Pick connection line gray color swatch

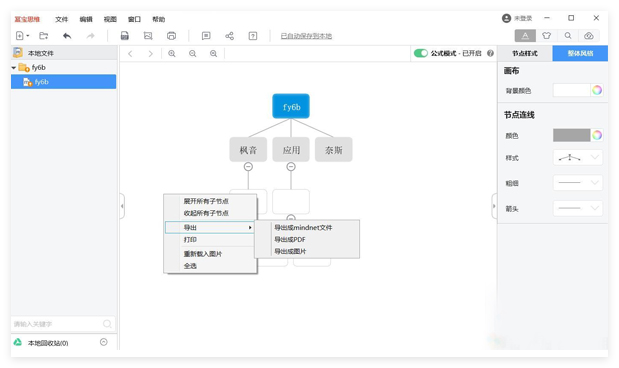point(571,135)
